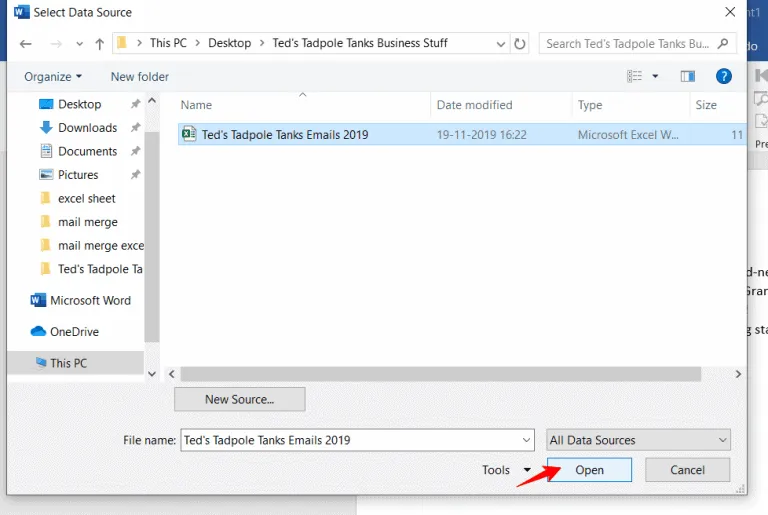
Task: Refresh the folder view
Action: pos(519,44)
